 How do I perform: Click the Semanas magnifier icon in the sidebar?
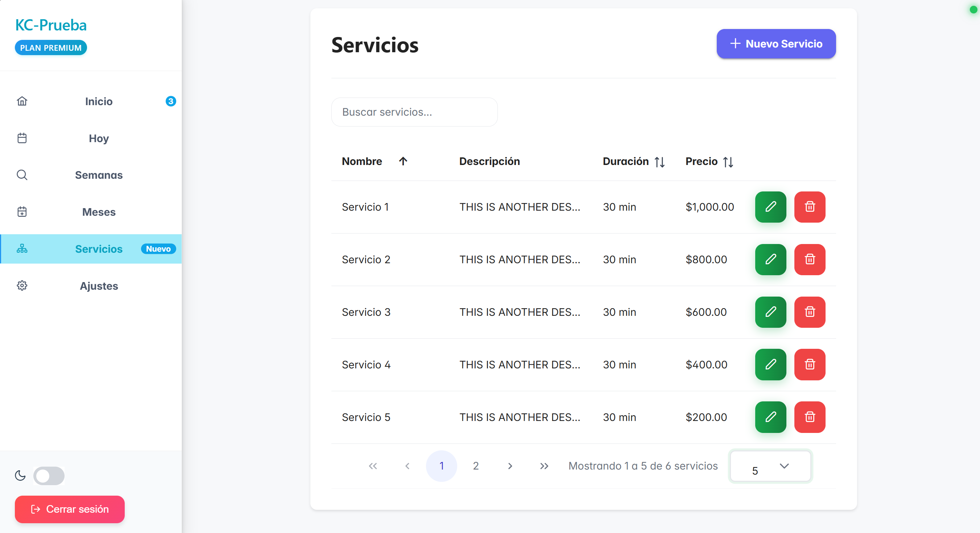22,175
